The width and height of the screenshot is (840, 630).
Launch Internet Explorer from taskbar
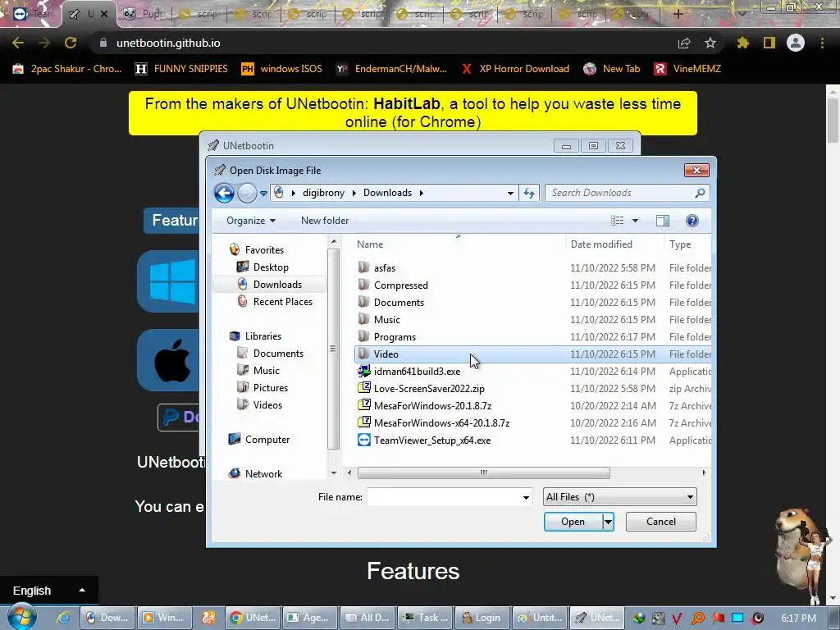[63, 618]
